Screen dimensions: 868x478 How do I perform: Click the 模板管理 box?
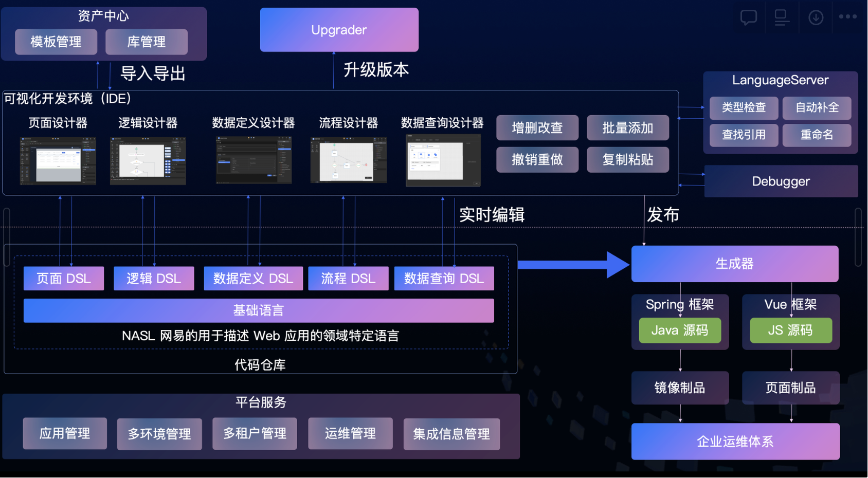pos(56,42)
